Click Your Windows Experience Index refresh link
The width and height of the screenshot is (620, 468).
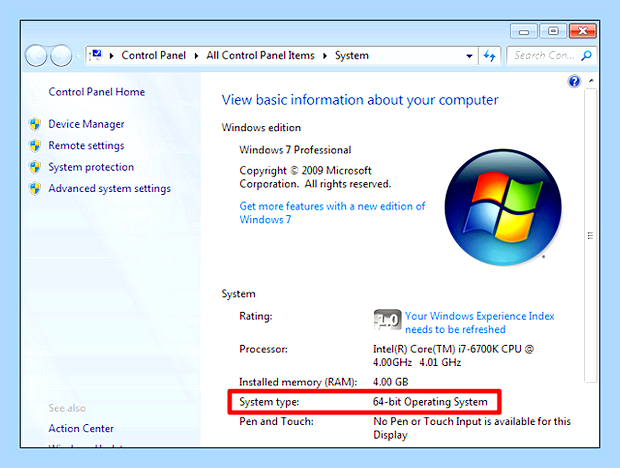tap(479, 323)
